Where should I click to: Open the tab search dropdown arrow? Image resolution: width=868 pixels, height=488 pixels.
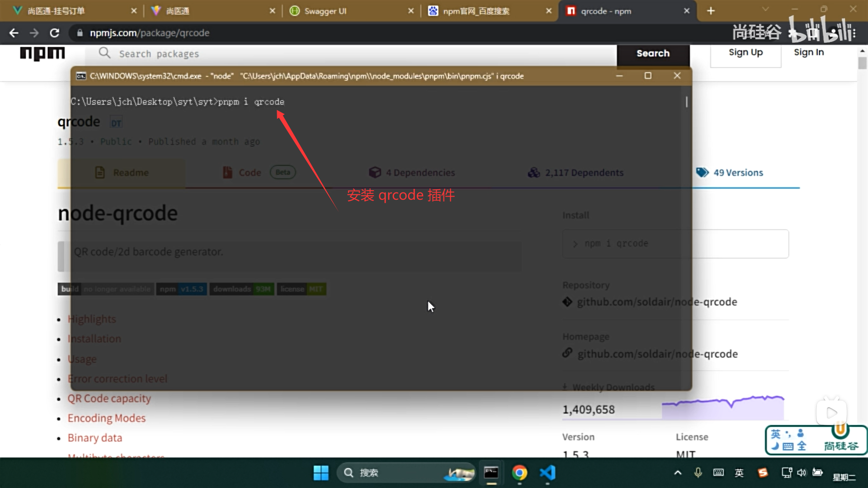click(x=765, y=9)
